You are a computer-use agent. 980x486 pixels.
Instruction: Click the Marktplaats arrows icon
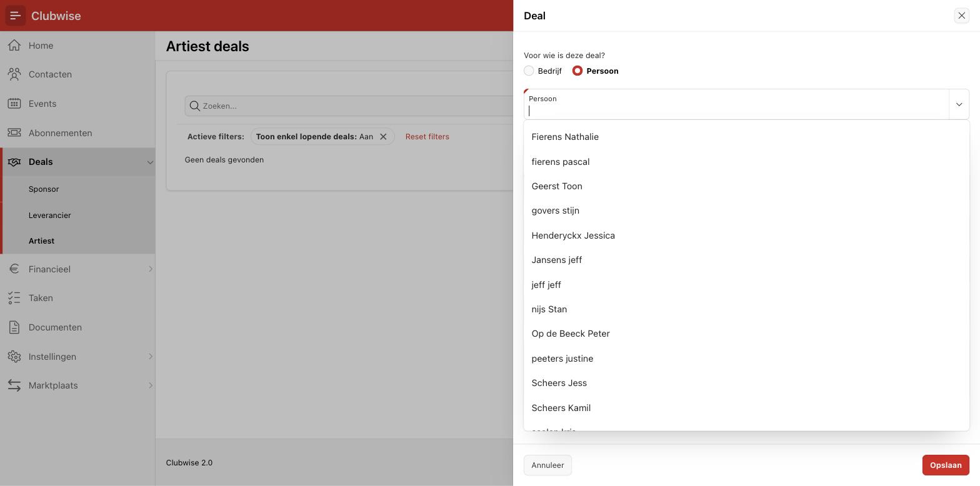[x=14, y=385]
